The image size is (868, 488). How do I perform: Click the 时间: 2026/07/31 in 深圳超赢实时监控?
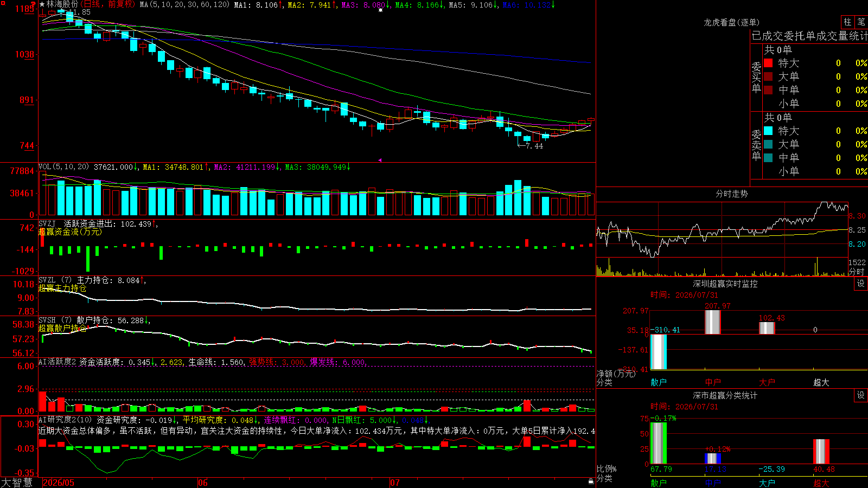[x=684, y=295]
